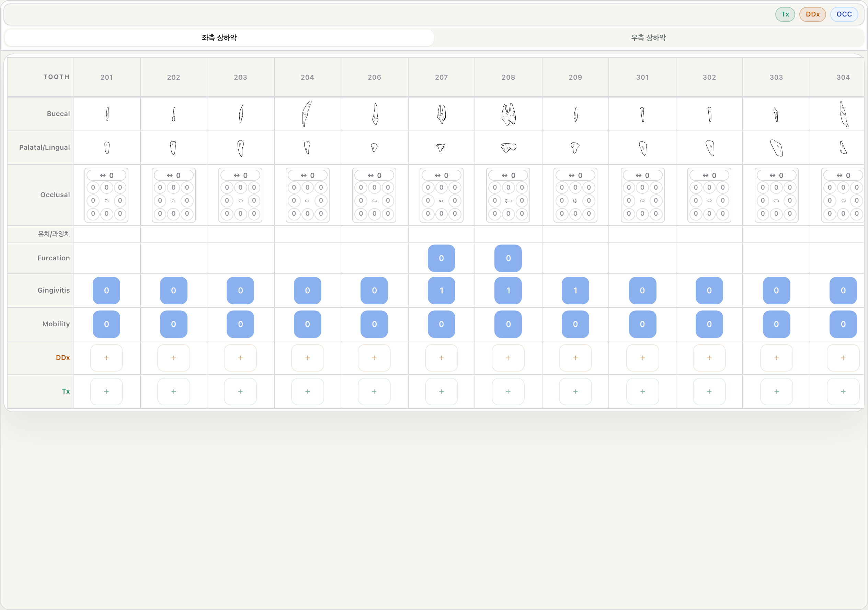Add a Tx entry for tooth 304
The height and width of the screenshot is (610, 868).
tap(843, 392)
